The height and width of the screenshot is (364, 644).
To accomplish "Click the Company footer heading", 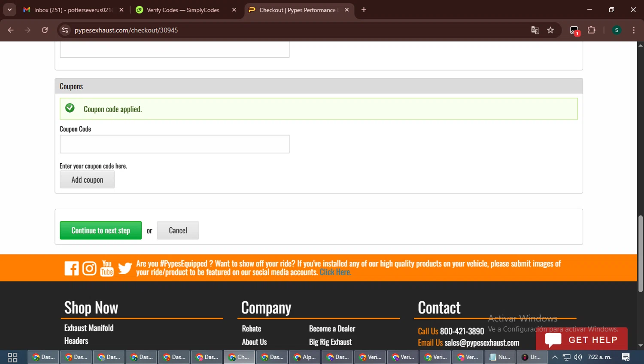I will pyautogui.click(x=266, y=308).
